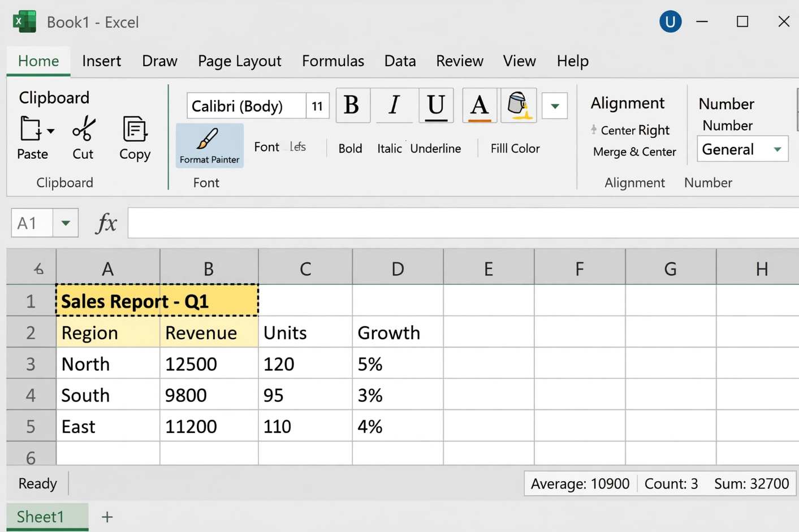Maximize the Excel window

click(742, 21)
